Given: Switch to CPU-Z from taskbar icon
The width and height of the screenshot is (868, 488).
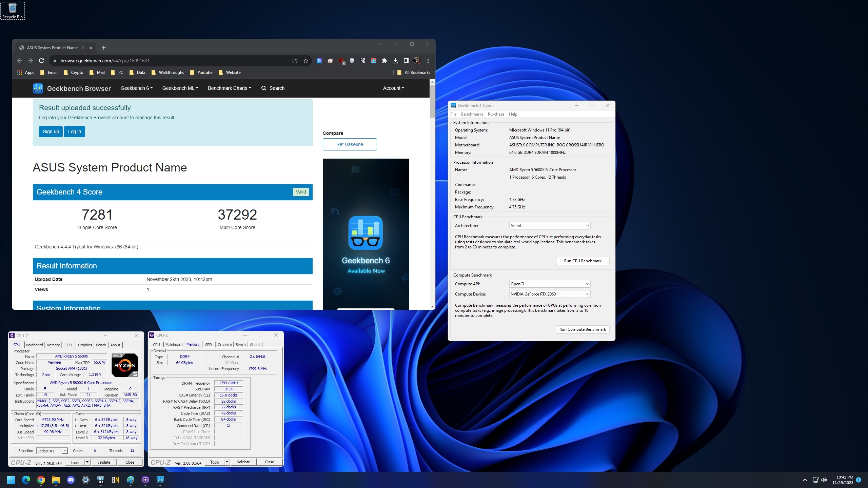Looking at the screenshot, I should (145, 480).
